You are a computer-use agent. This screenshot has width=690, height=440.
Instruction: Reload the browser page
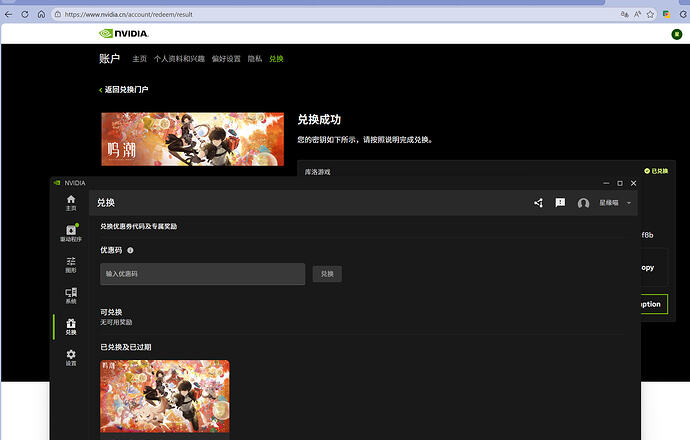(x=25, y=15)
